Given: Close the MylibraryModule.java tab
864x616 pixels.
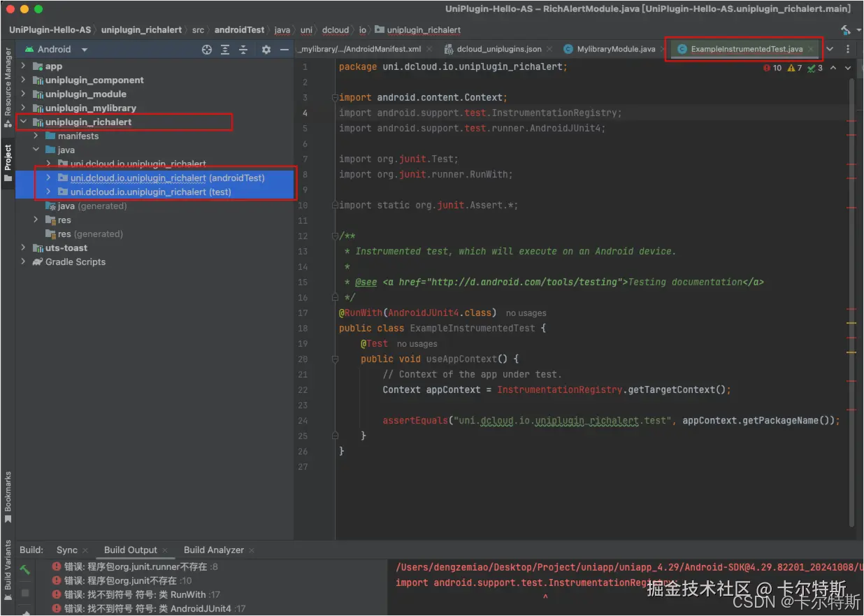Looking at the screenshot, I should [x=664, y=49].
